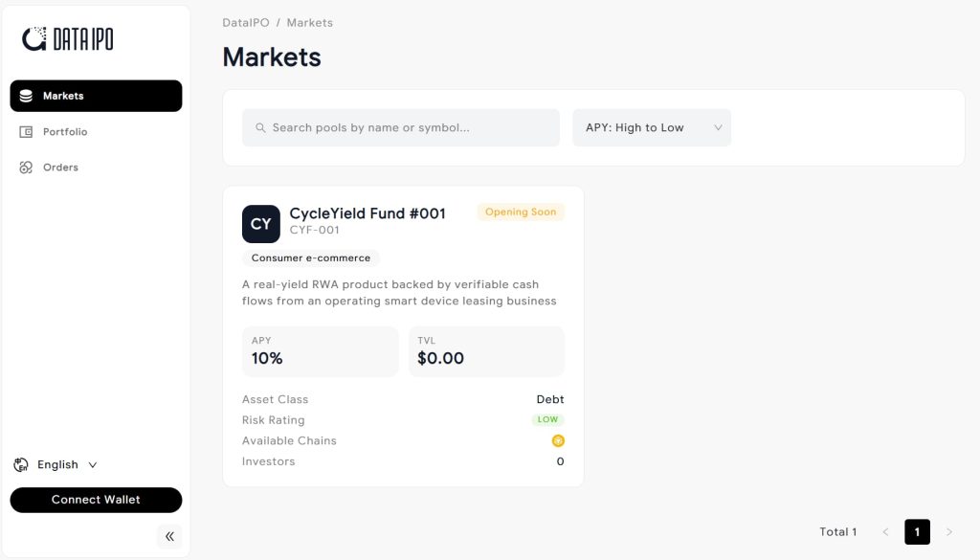
Task: Select page 1 in pagination
Action: [917, 532]
